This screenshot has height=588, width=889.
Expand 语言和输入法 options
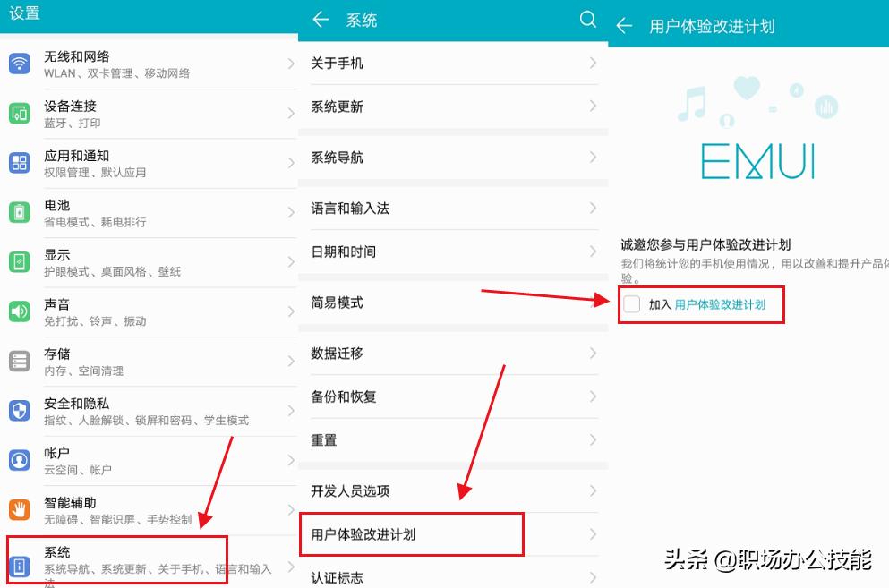[592, 208]
